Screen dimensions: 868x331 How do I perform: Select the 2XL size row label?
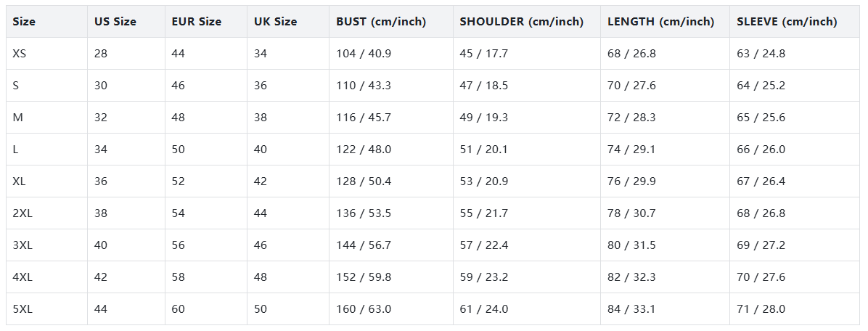23,213
